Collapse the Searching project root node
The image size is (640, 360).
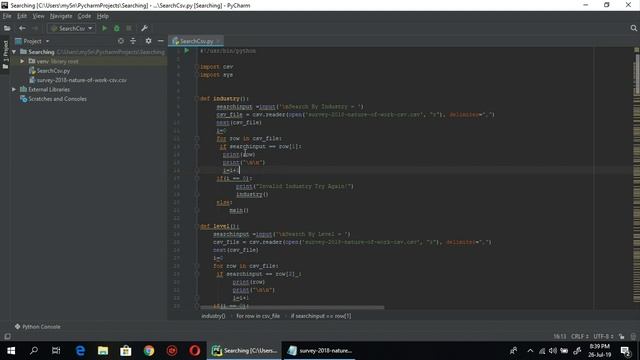point(14,52)
